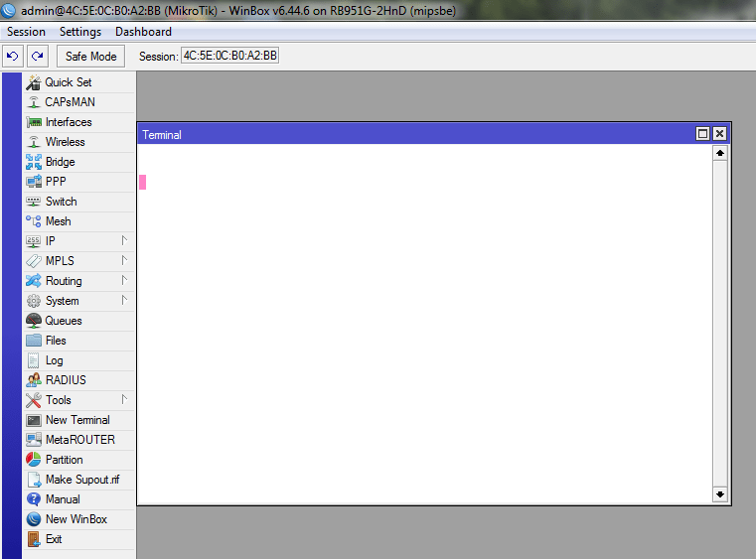Click the Undo arrow in toolbar

pyautogui.click(x=13, y=56)
